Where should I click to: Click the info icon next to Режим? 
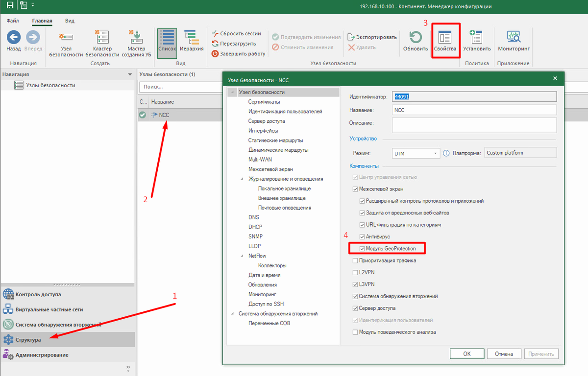446,153
